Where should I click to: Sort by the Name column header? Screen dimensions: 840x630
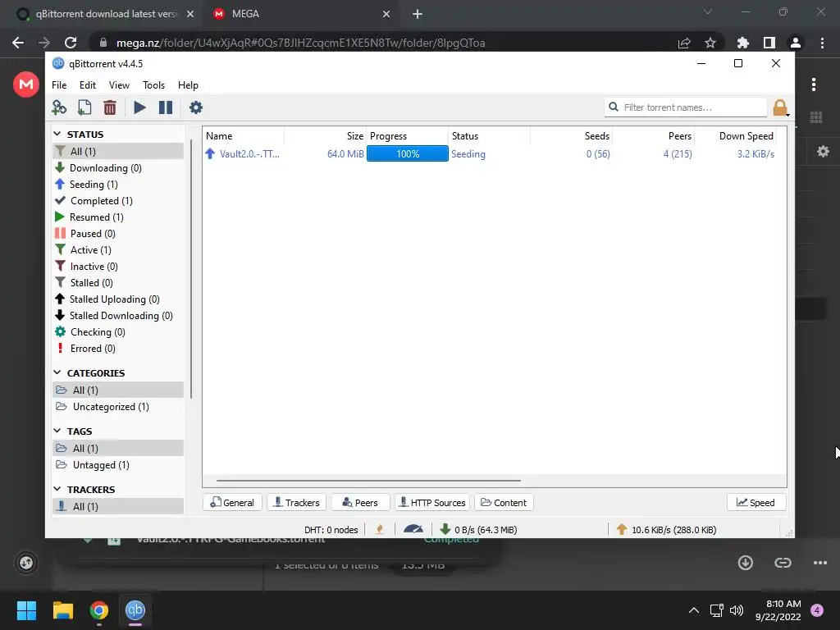tap(244, 136)
